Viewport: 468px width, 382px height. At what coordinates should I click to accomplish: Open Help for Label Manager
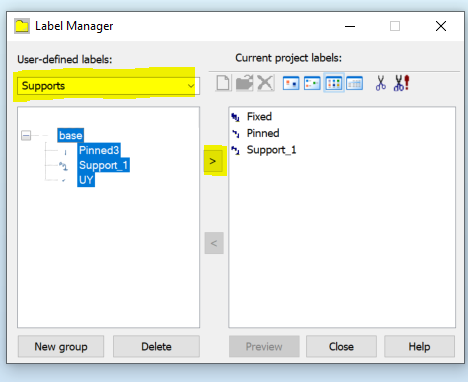click(x=419, y=347)
